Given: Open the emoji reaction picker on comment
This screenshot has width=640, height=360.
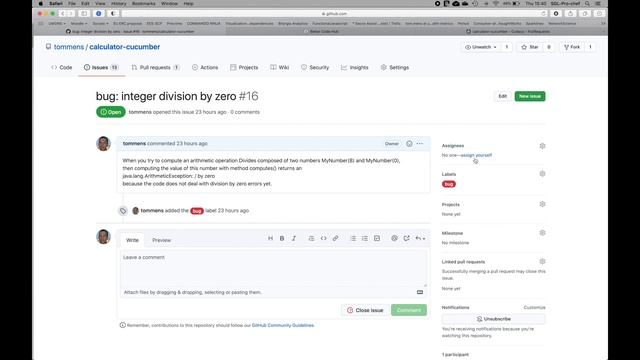Looking at the screenshot, I should point(409,144).
